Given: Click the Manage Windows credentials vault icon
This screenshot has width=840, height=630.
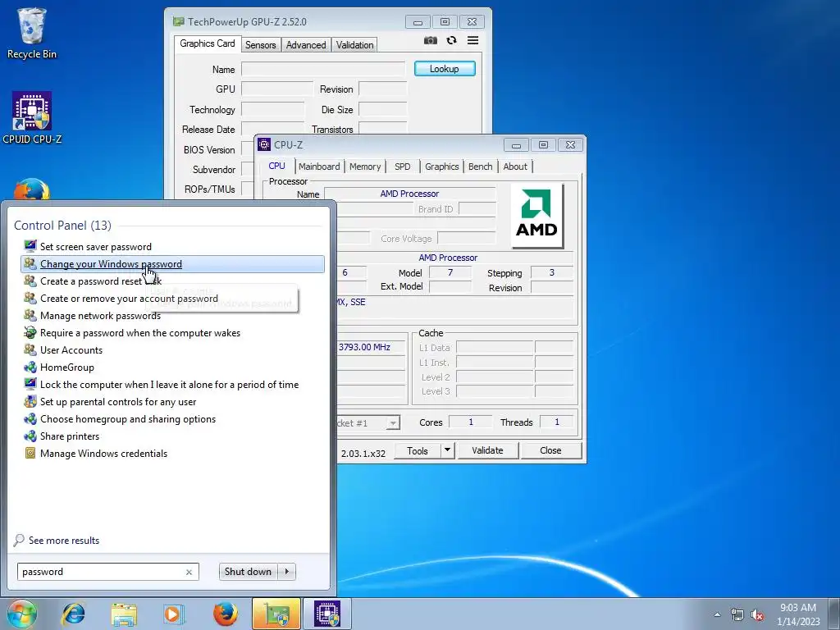Looking at the screenshot, I should pos(30,453).
